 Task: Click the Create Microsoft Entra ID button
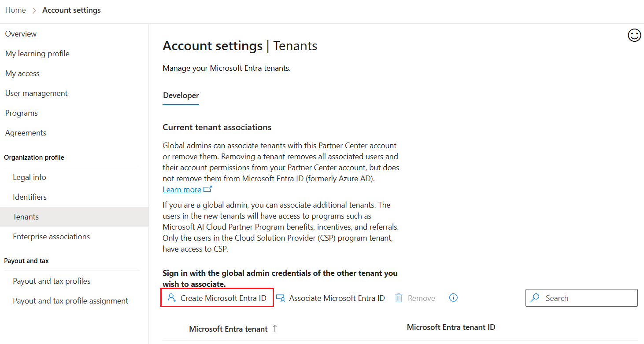point(217,298)
